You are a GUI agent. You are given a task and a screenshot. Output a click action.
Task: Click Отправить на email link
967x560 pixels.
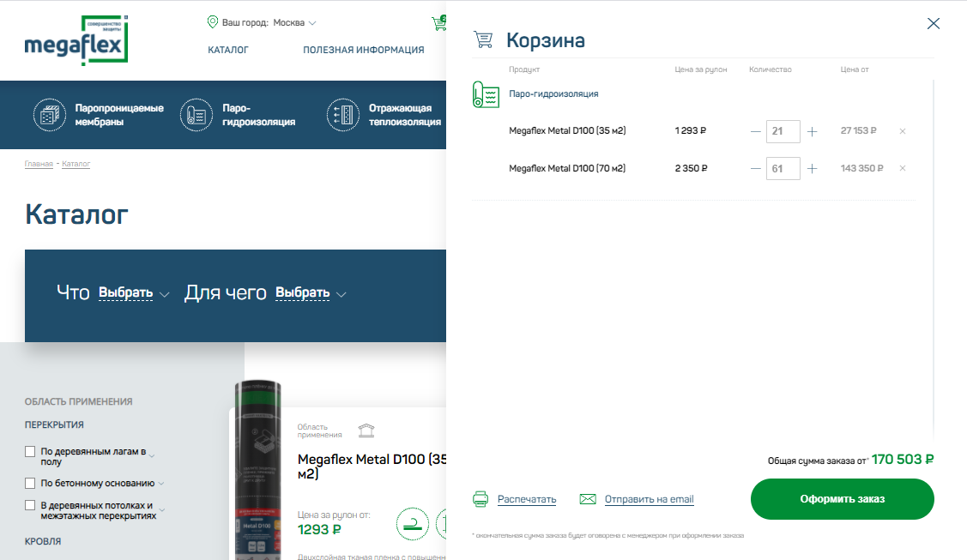(649, 499)
